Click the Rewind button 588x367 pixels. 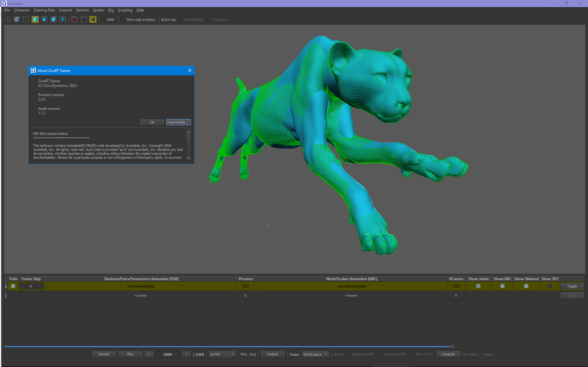coord(104,354)
